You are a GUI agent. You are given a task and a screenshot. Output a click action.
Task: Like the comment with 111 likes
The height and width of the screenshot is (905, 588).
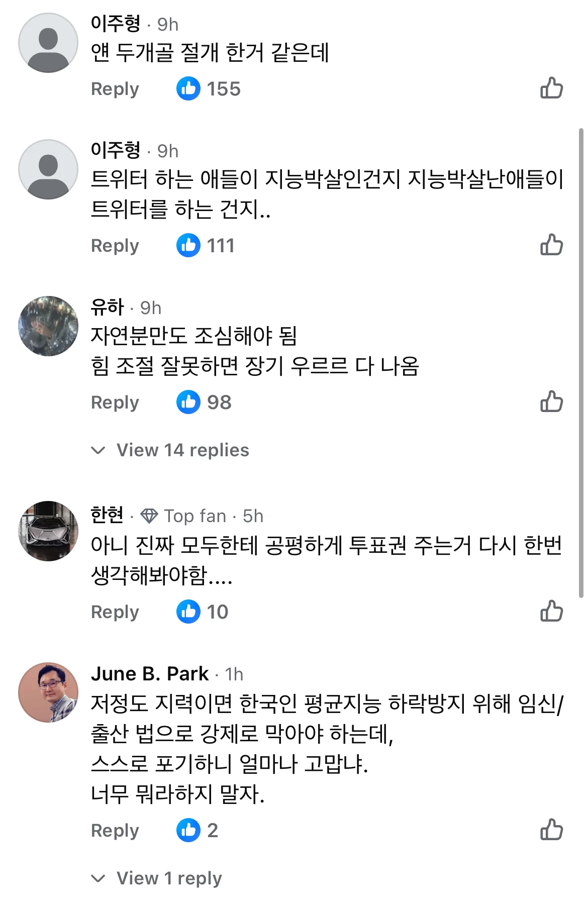(551, 245)
